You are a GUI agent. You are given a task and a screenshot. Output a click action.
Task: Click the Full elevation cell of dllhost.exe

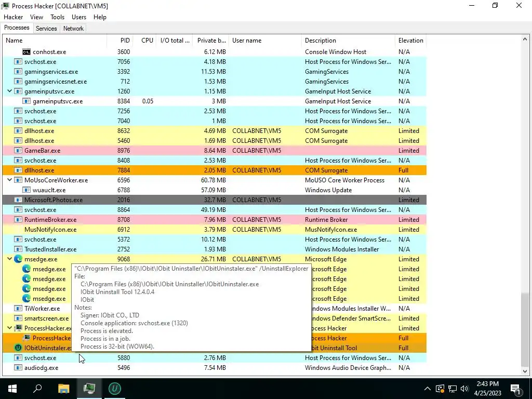(403, 170)
